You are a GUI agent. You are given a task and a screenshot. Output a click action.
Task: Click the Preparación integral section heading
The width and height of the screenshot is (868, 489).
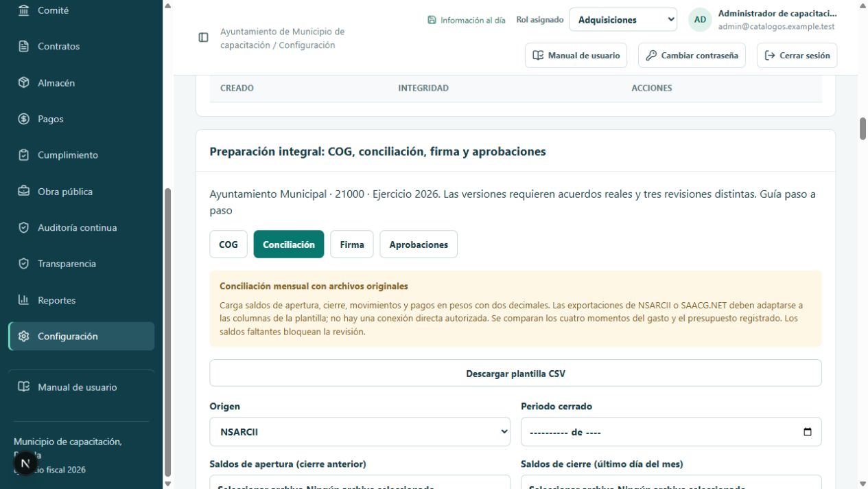coord(377,151)
